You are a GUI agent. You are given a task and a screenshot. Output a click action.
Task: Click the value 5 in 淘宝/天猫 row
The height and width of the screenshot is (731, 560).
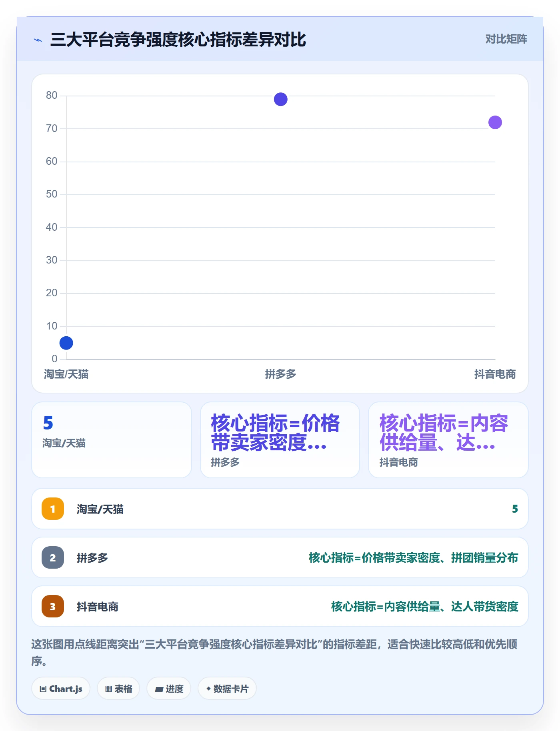pos(515,509)
